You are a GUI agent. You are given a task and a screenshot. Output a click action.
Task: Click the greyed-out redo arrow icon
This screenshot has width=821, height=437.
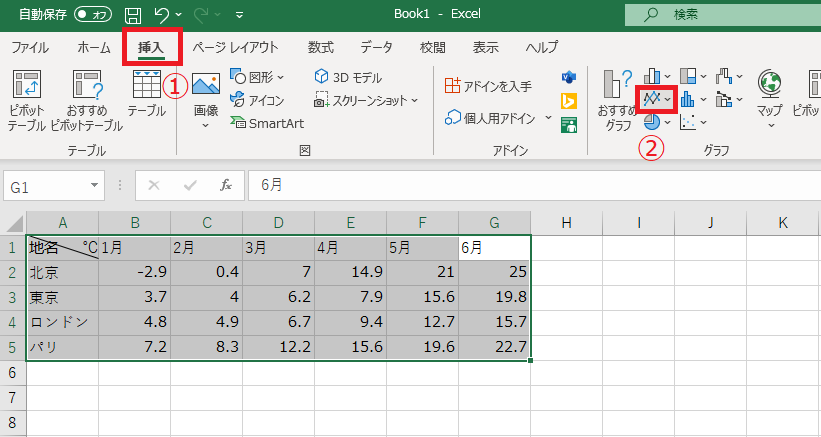click(201, 15)
